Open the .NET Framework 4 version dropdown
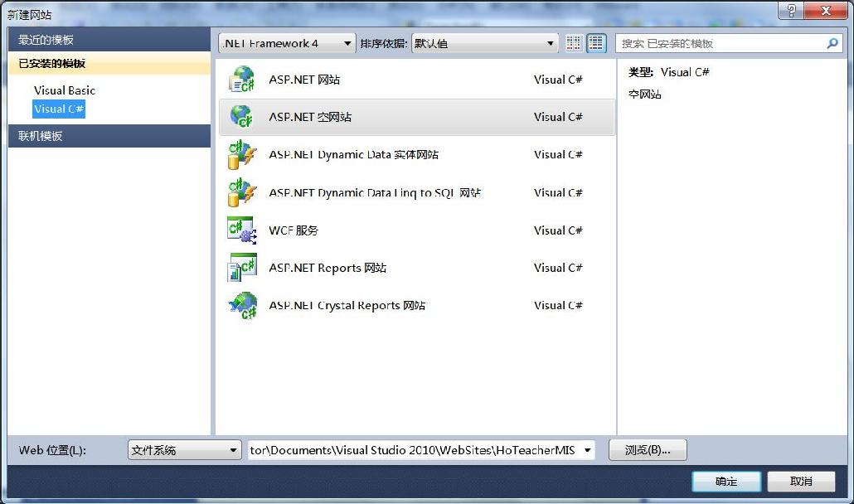 point(287,44)
